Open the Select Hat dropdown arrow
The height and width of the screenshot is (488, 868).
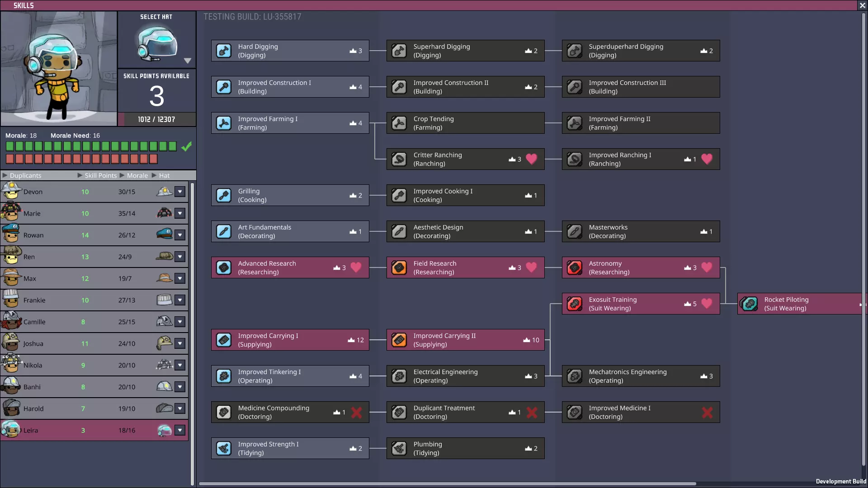pyautogui.click(x=188, y=61)
